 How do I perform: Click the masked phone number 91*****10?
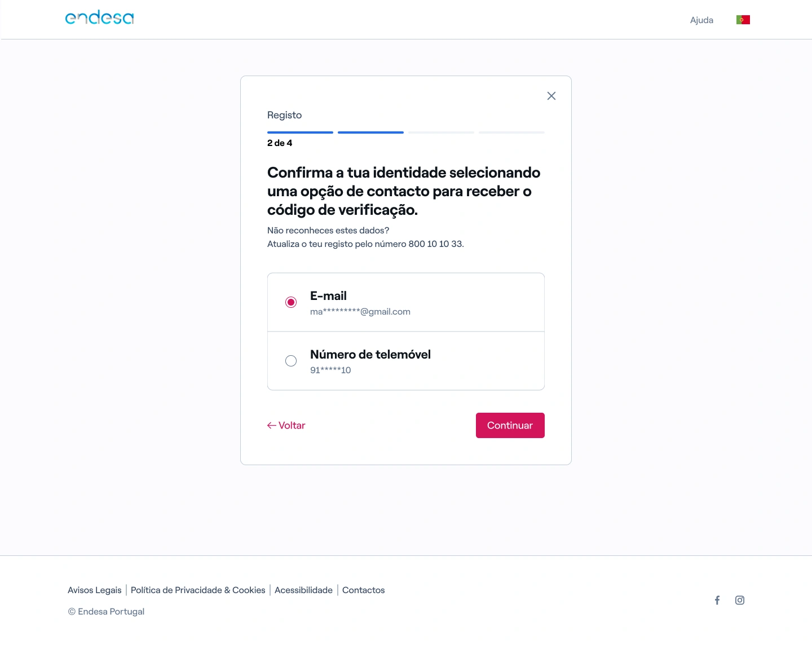330,370
